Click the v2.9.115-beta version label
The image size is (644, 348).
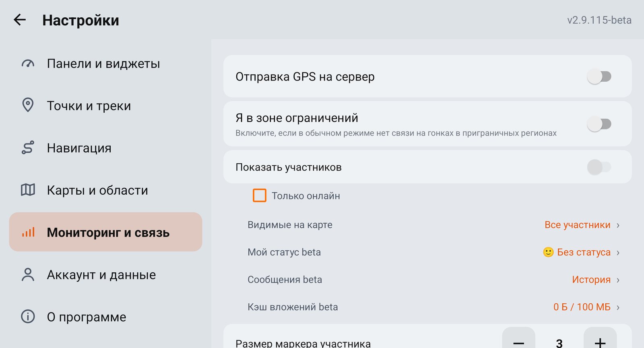599,20
